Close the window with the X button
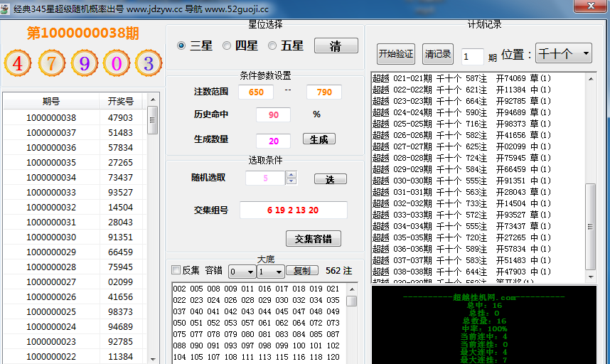610x364 pixels. click(591, 6)
